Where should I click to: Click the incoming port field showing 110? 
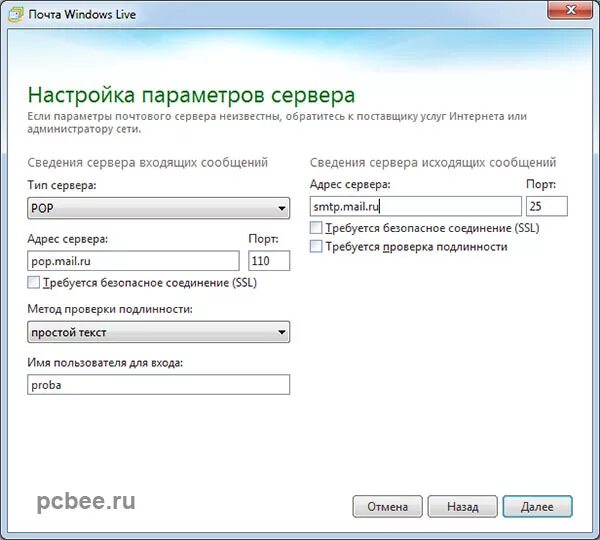(269, 261)
